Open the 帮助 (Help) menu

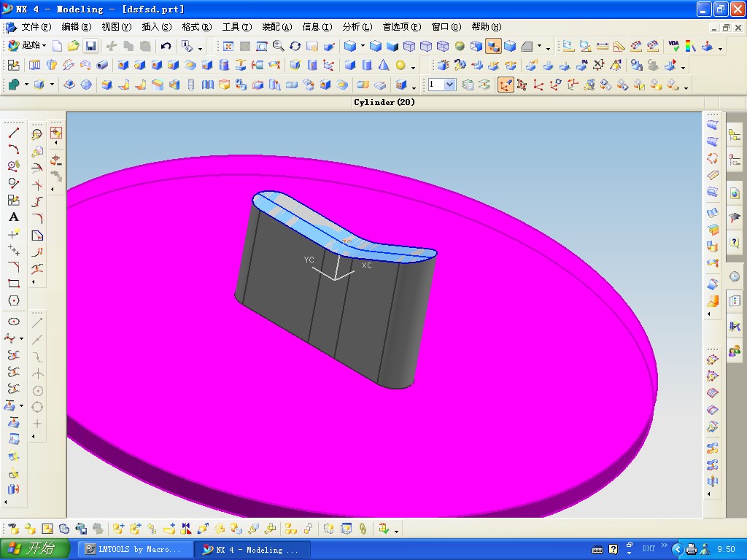(487, 27)
